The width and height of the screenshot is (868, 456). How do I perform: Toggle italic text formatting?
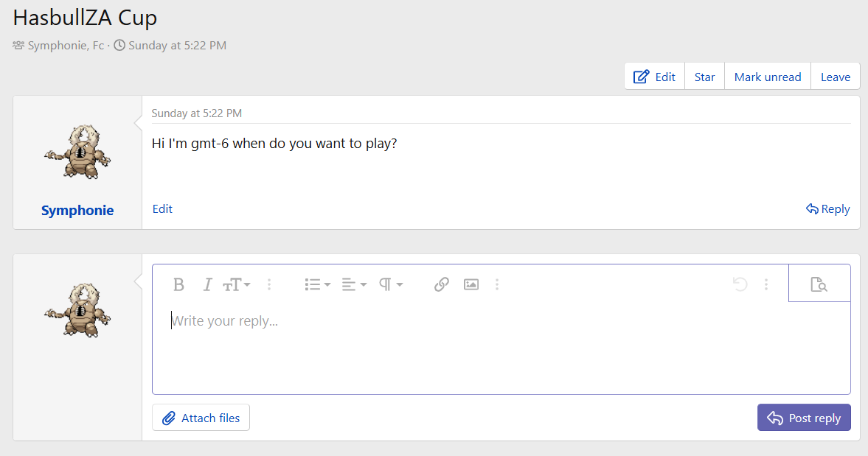point(208,284)
